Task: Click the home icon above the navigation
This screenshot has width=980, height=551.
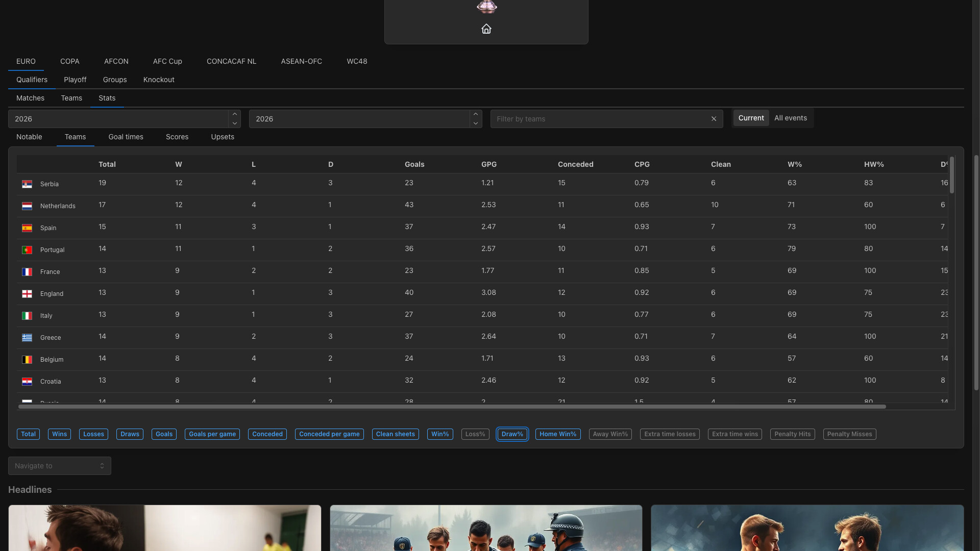Action: (486, 29)
